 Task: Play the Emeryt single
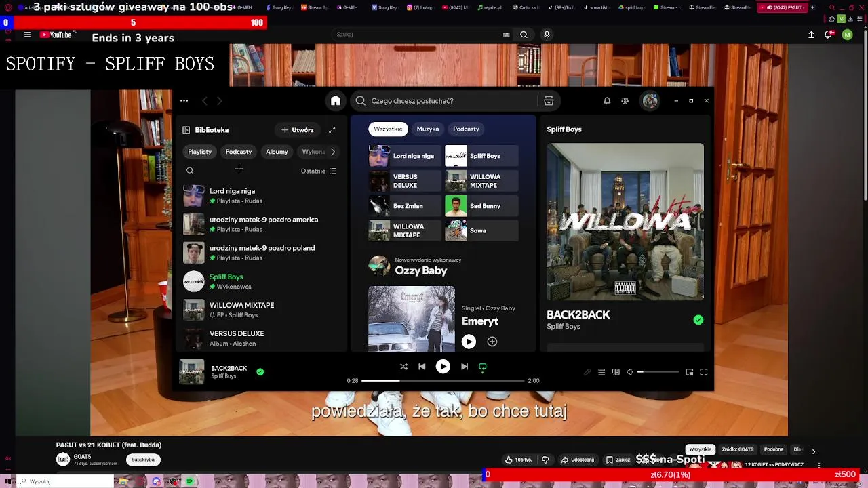pyautogui.click(x=469, y=342)
